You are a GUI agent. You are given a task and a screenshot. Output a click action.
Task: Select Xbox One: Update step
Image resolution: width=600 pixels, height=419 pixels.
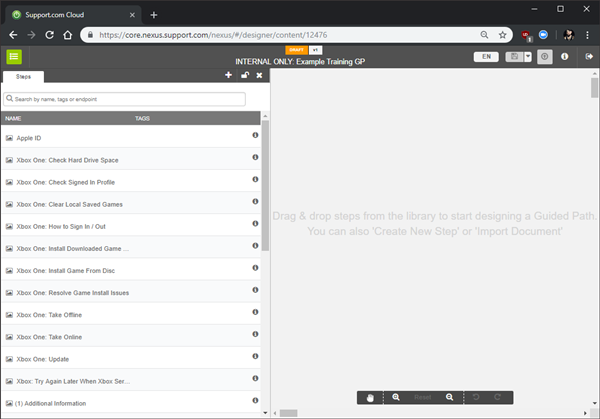point(131,359)
